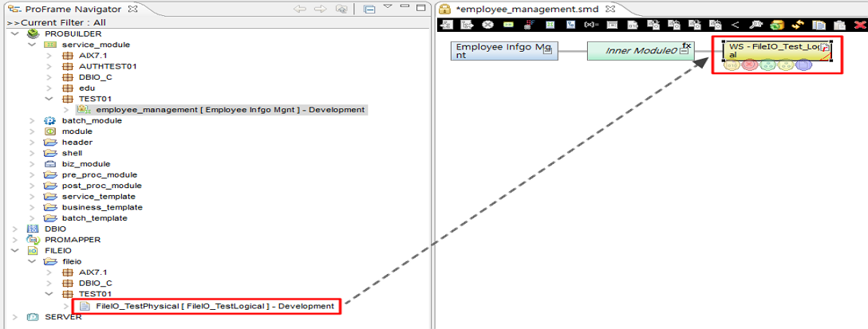Expand the PROMAPPER tree node
The width and height of the screenshot is (868, 329).
tap(14, 240)
